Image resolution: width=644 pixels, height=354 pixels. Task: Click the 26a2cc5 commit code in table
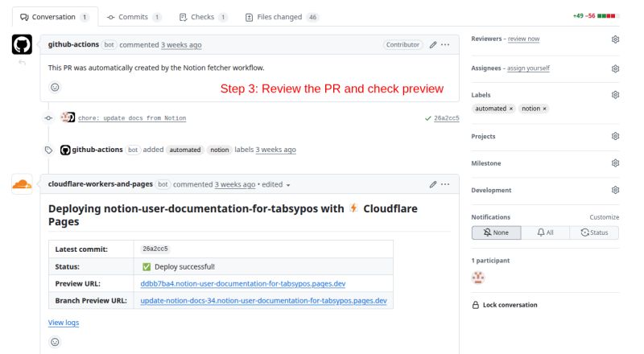coord(155,249)
